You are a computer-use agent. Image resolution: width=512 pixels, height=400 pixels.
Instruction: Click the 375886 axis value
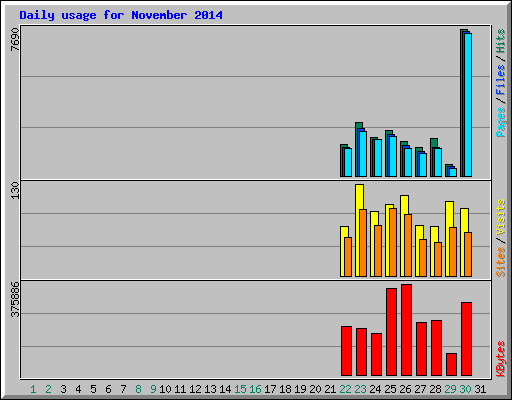point(15,299)
